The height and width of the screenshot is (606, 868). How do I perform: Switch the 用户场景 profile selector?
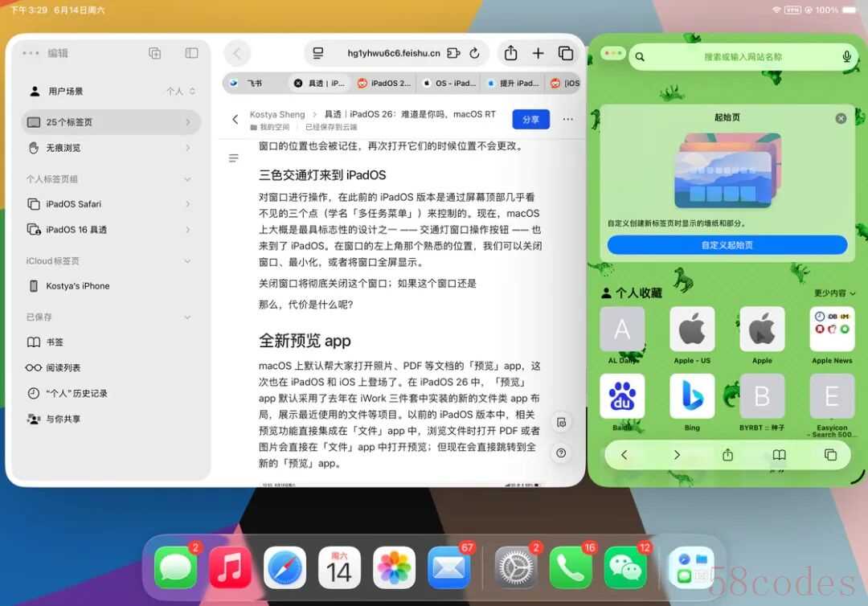click(x=182, y=92)
